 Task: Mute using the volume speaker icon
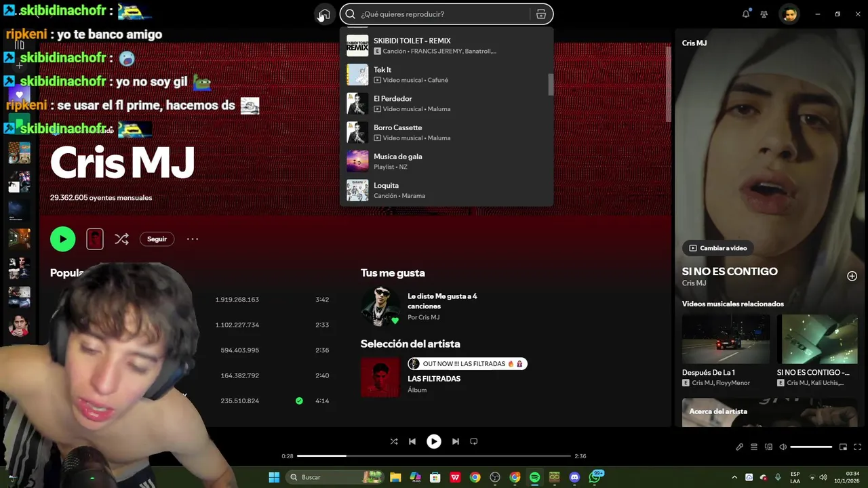(783, 447)
